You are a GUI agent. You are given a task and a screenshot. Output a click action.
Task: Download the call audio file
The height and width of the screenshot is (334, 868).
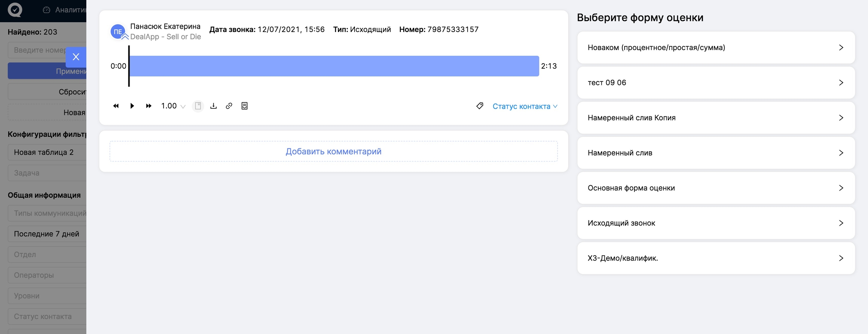pyautogui.click(x=214, y=106)
